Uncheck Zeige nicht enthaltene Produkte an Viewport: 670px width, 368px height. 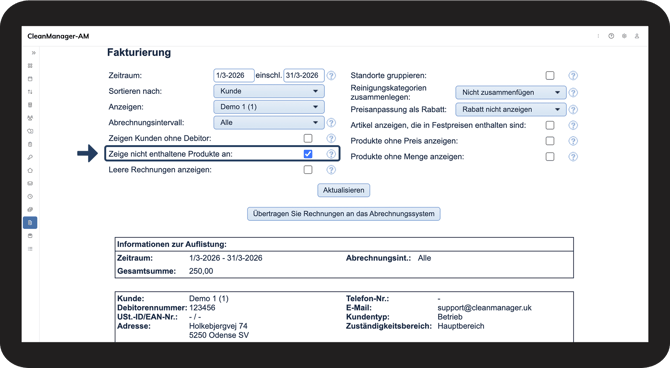(x=308, y=154)
